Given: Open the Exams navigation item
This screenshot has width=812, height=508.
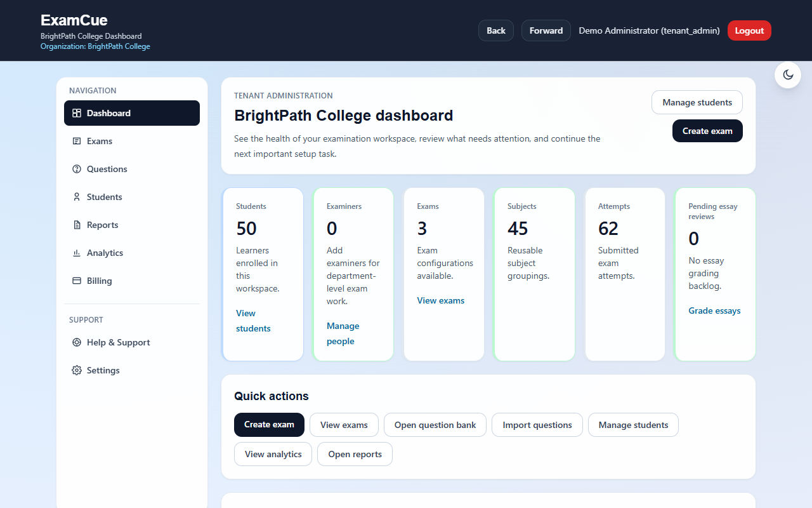Looking at the screenshot, I should (132, 141).
